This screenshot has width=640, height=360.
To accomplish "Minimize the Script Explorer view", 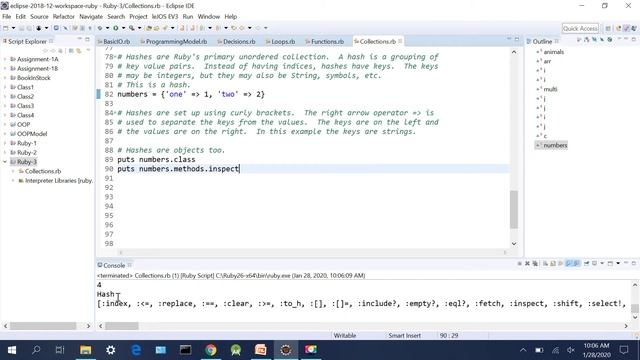I will 80,39.
